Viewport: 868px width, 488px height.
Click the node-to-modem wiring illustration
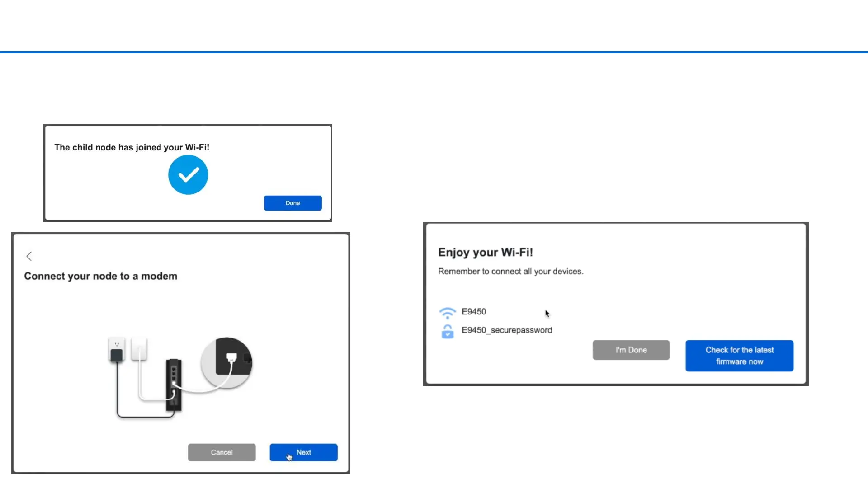(x=180, y=377)
